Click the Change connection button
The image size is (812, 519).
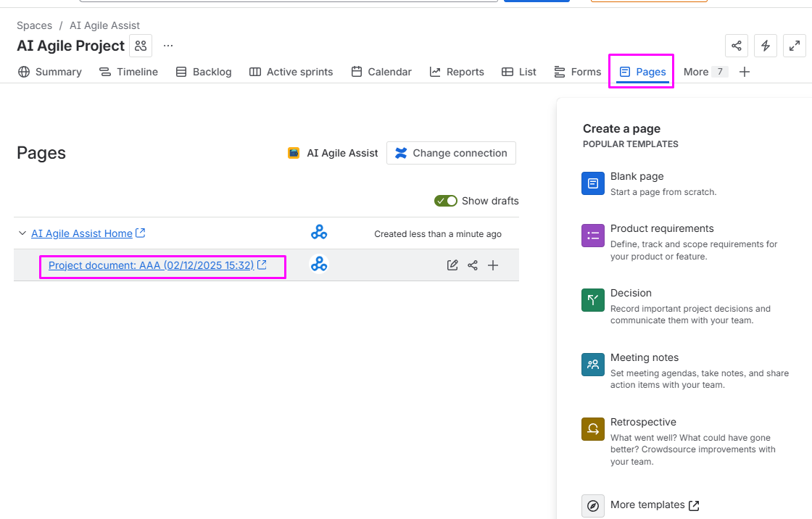[451, 153]
